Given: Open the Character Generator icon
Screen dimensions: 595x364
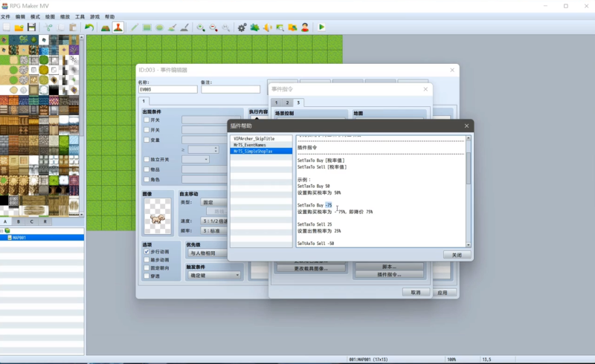Looking at the screenshot, I should [x=305, y=27].
